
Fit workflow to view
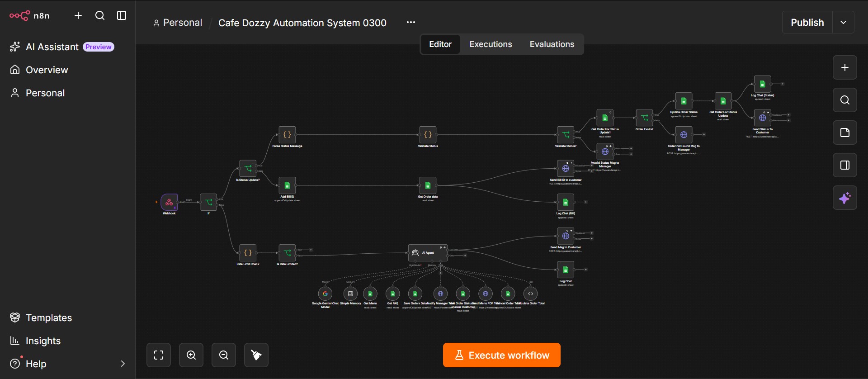tap(159, 355)
